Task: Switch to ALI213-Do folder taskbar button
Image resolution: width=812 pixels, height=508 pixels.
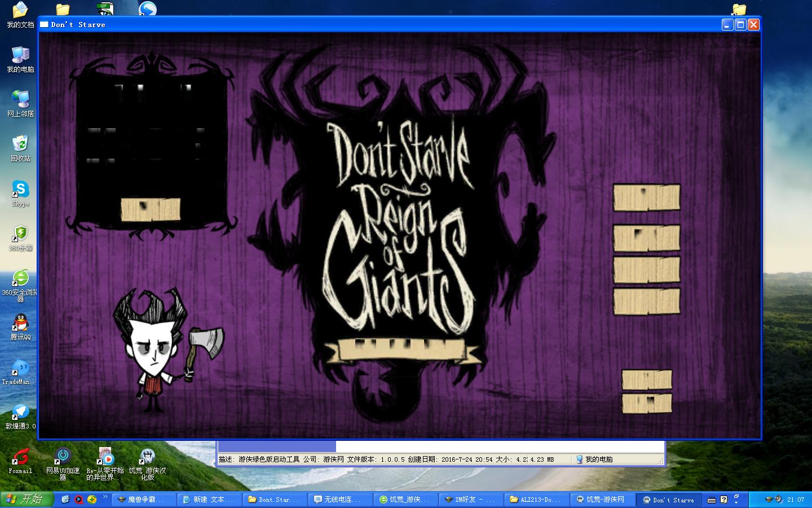Action: pyautogui.click(x=537, y=500)
